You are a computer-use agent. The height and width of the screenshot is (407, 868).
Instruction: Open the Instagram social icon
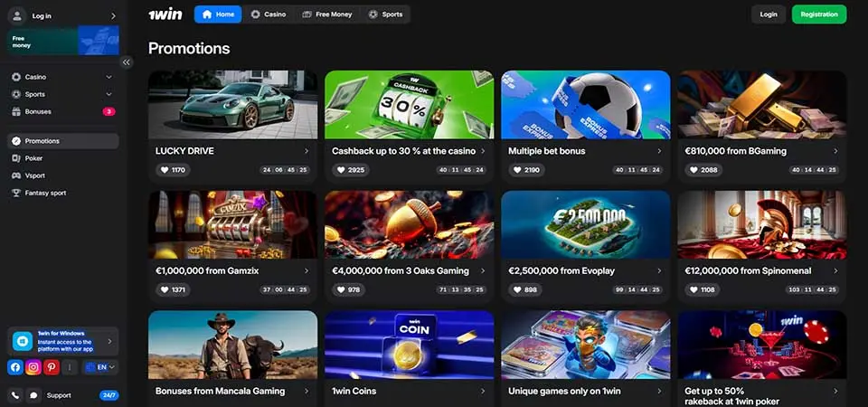[x=33, y=367]
